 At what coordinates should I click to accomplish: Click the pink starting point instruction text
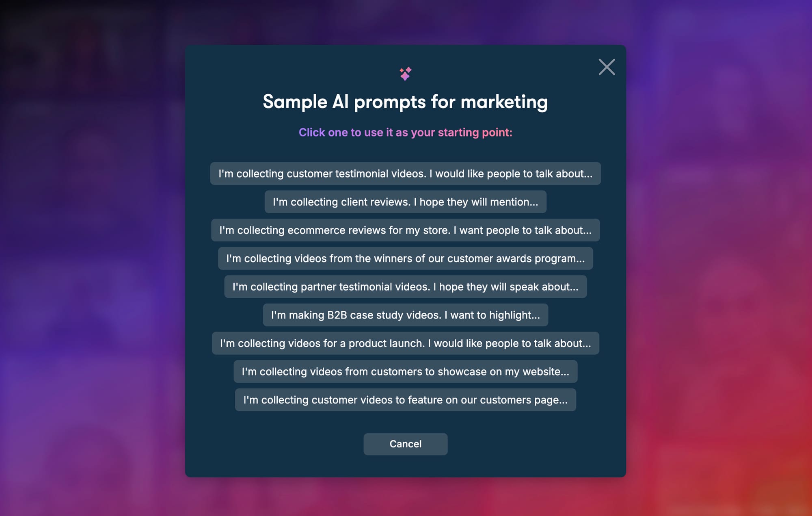click(405, 132)
